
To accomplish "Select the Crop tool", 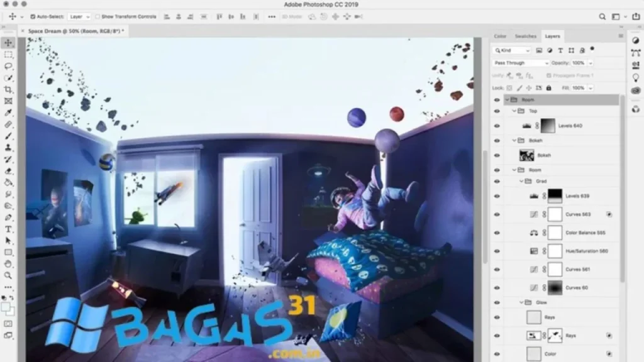I will pos(8,89).
